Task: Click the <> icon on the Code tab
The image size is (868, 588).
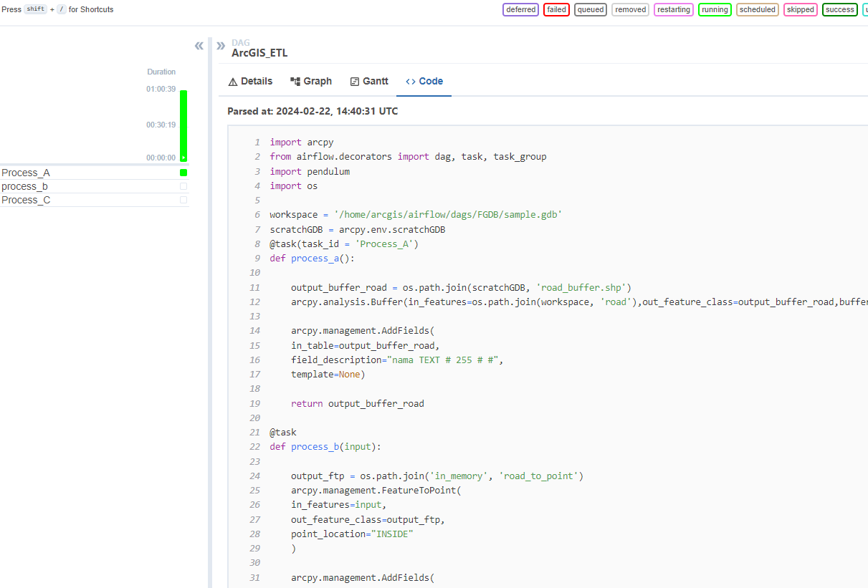Action: (x=409, y=81)
